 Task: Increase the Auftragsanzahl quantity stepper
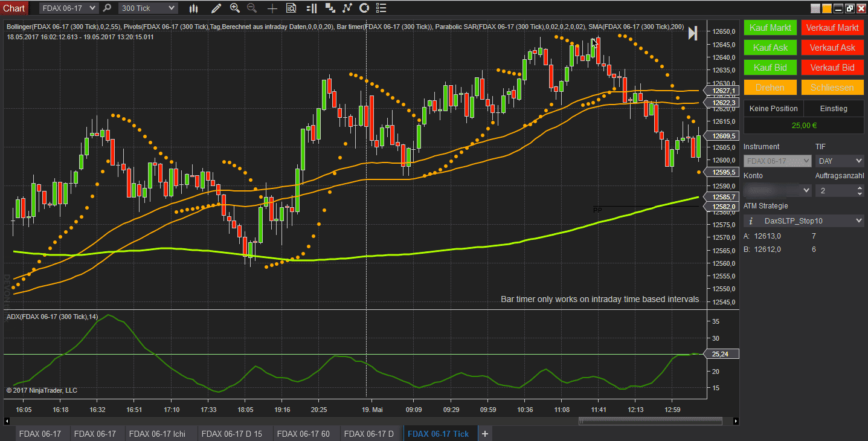pyautogui.click(x=860, y=188)
